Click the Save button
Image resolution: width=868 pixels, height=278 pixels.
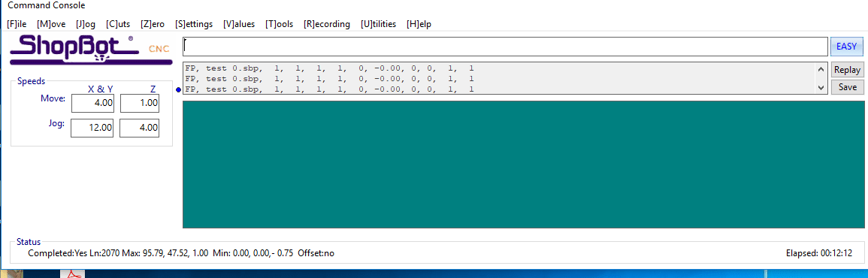tap(847, 87)
